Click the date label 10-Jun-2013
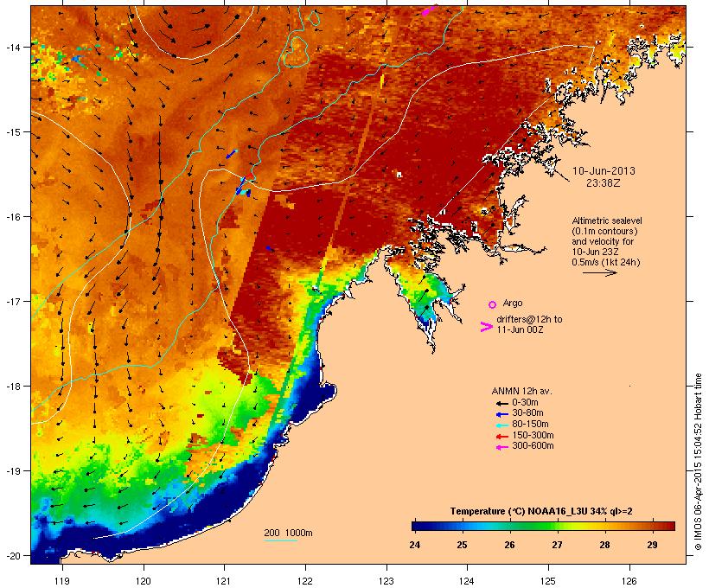The width and height of the screenshot is (709, 588). coord(604,171)
